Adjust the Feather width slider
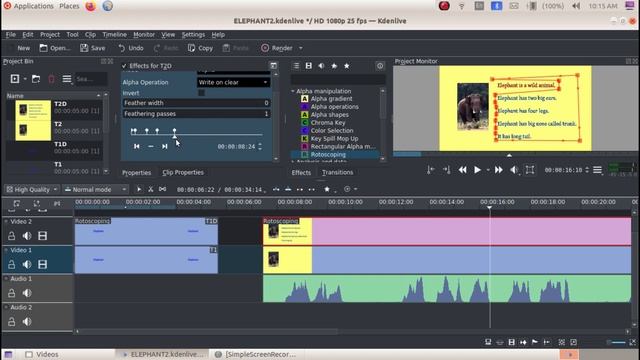640x360 pixels. tap(196, 103)
